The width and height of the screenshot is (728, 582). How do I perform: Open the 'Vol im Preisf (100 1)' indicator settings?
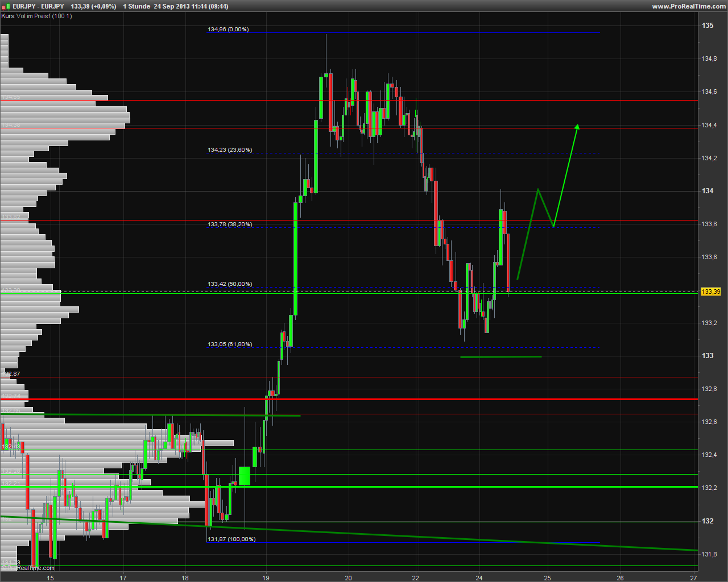44,16
